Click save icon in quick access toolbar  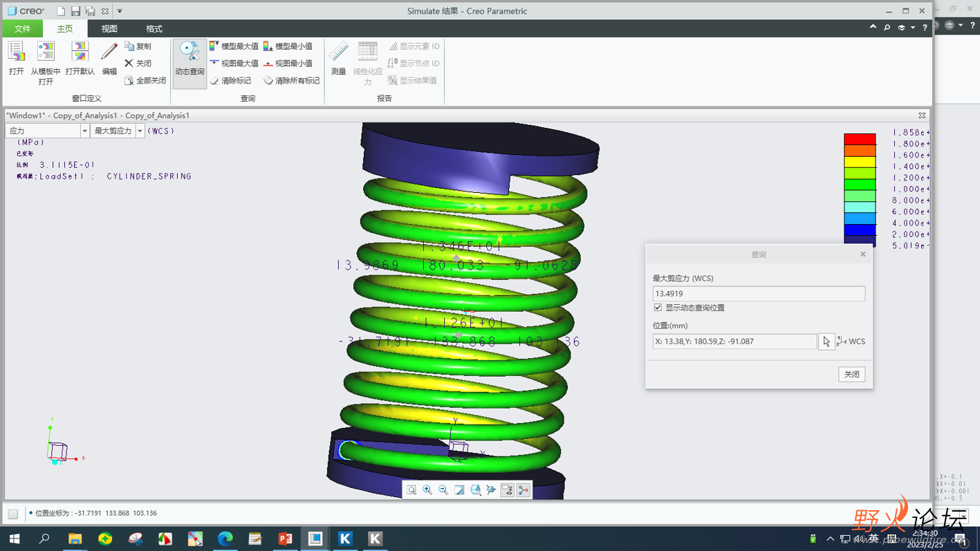(75, 11)
